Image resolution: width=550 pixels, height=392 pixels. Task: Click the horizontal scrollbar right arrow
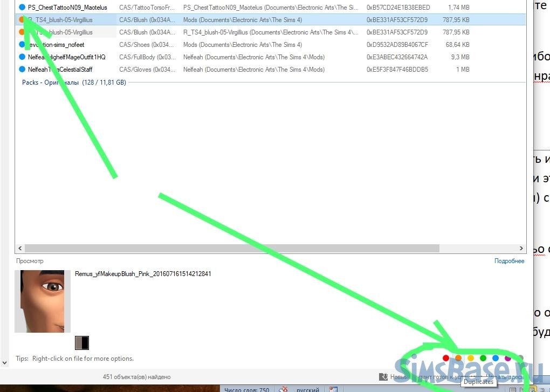click(521, 249)
